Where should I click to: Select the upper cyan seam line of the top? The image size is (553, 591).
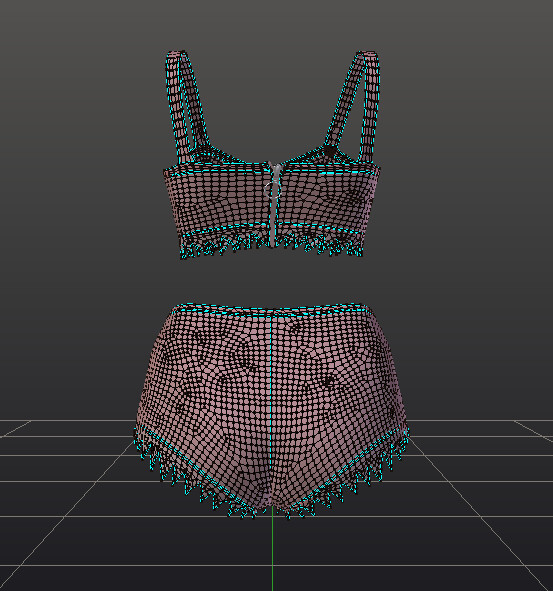[271, 171]
